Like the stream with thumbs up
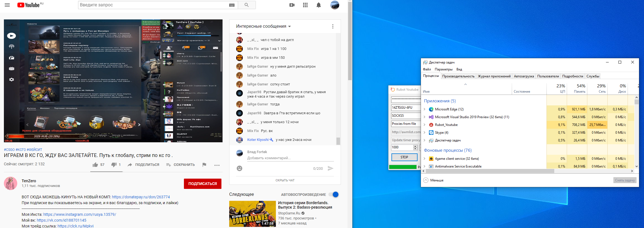The width and height of the screenshot is (644, 228). (95, 165)
